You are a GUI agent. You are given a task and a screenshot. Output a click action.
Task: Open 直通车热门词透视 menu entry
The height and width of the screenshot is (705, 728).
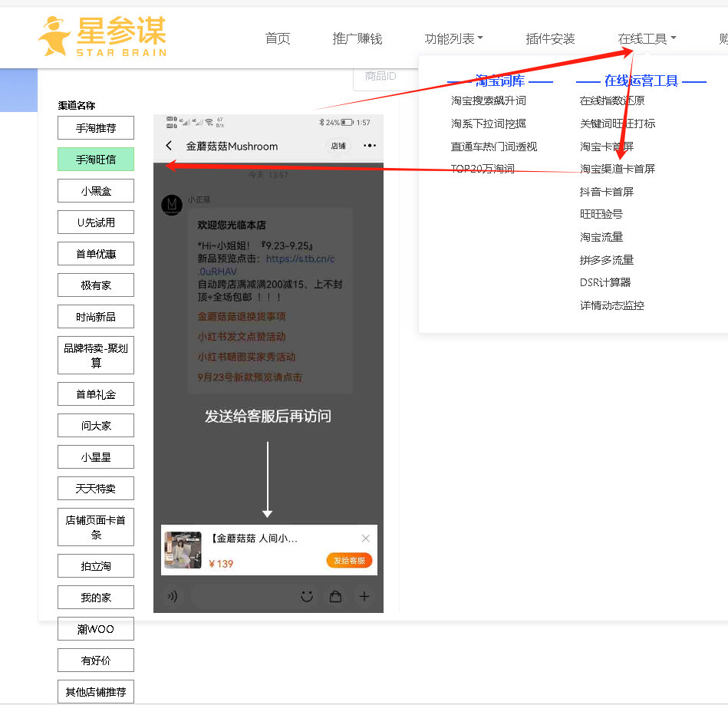493,147
